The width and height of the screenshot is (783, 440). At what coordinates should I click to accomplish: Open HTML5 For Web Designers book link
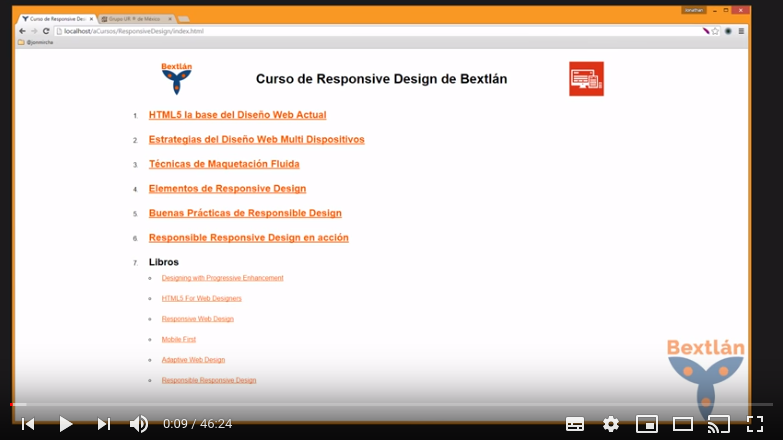[x=201, y=298]
